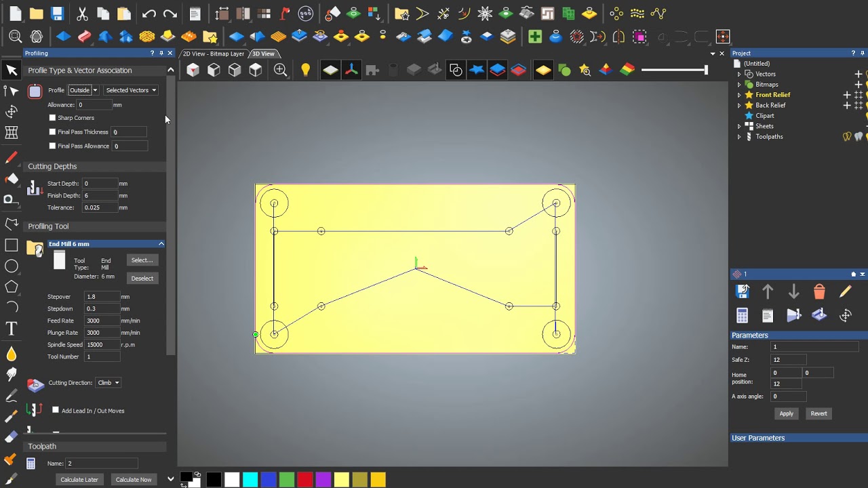The width and height of the screenshot is (868, 488).
Task: Switch to the 3D View tab
Action: tap(263, 54)
